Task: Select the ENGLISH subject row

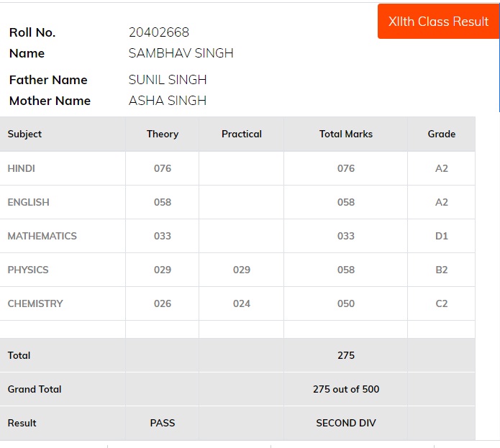Action: pyautogui.click(x=237, y=202)
